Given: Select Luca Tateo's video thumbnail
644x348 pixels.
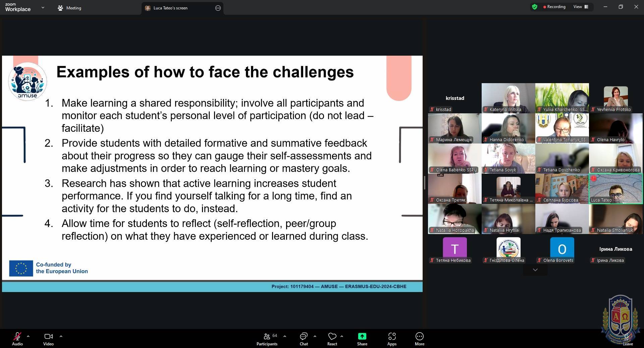Looking at the screenshot, I should point(616,189).
